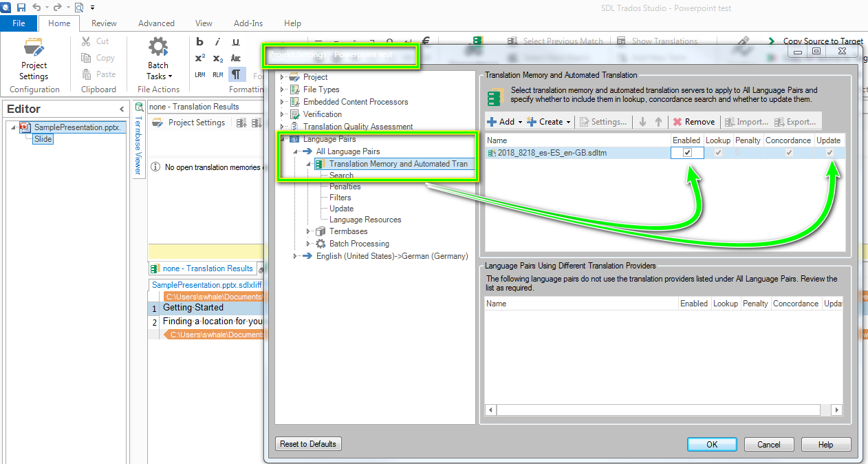Expand the Batch Processing node
The height and width of the screenshot is (464, 868).
[x=308, y=244]
